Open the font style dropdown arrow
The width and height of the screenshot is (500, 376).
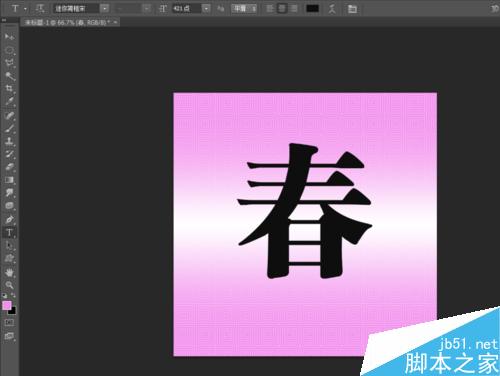(147, 9)
